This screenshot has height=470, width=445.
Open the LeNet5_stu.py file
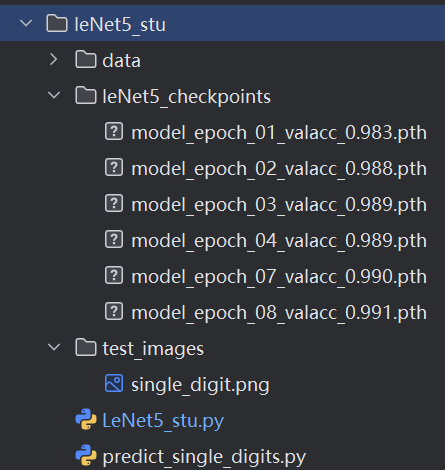tap(163, 420)
